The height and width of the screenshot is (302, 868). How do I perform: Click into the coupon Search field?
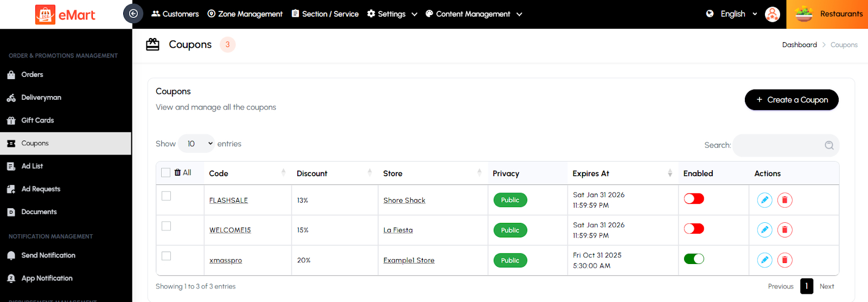(x=778, y=145)
